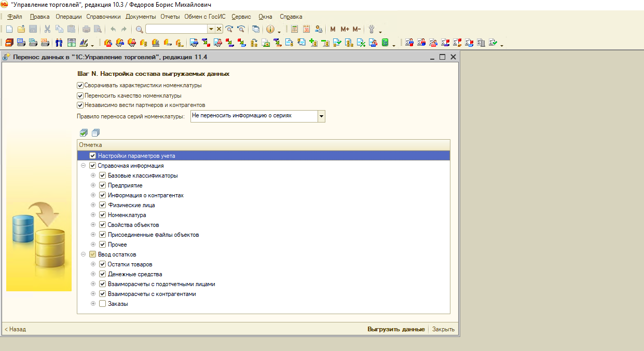Open the Справочники menu
This screenshot has height=351, width=644.
coord(103,17)
